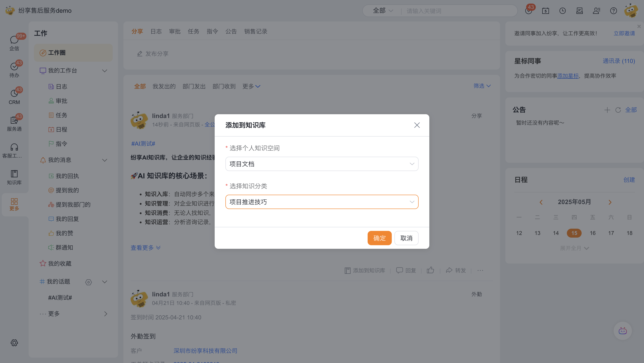The image size is (644, 363).
Task: Switch to 任务 tab
Action: [193, 31]
